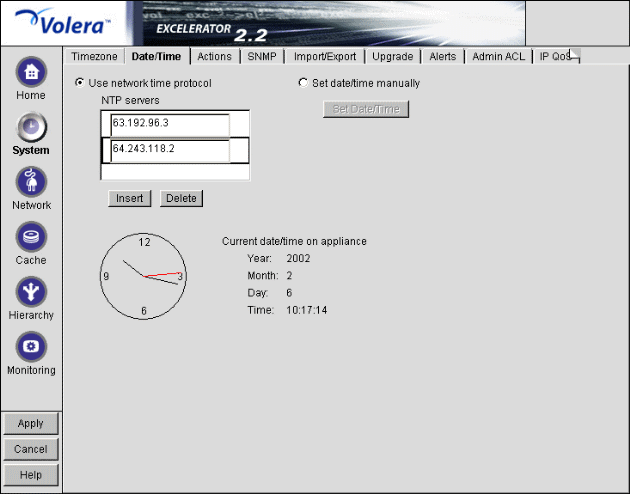Open the SNMP tab
The image size is (630, 494).
coord(262,56)
